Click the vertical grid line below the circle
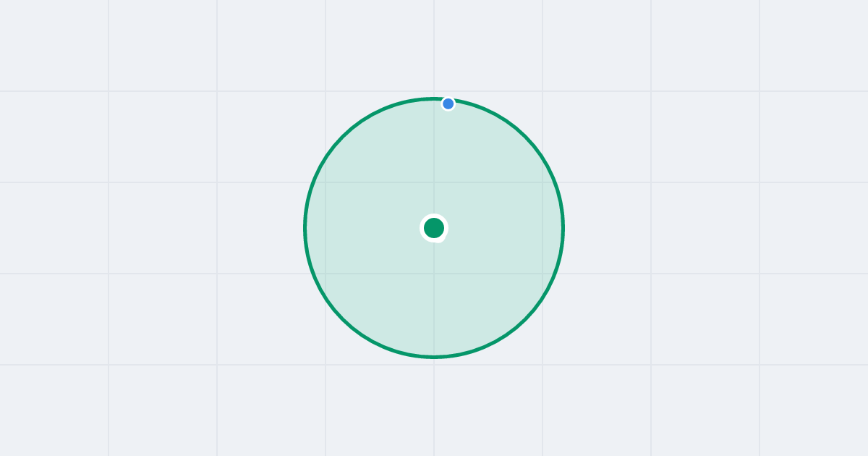Screen dimensions: 868x456 pos(434,407)
